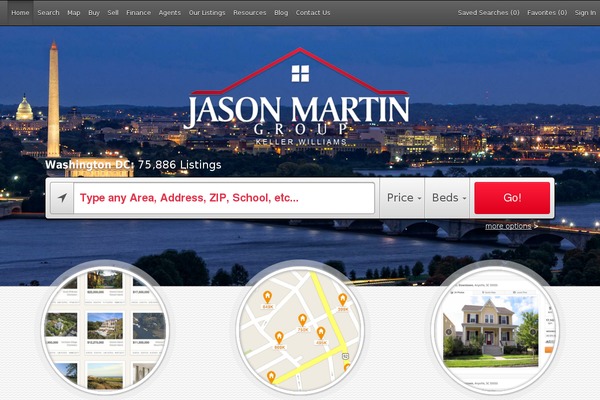Open the Our Listings menu item
The image size is (600, 400).
click(x=207, y=13)
